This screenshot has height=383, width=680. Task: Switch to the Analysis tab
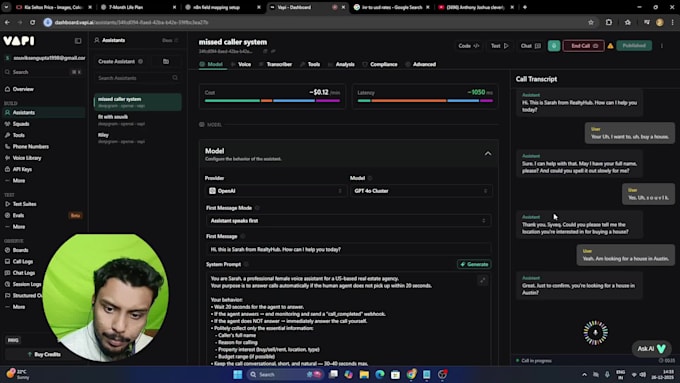pyautogui.click(x=342, y=64)
